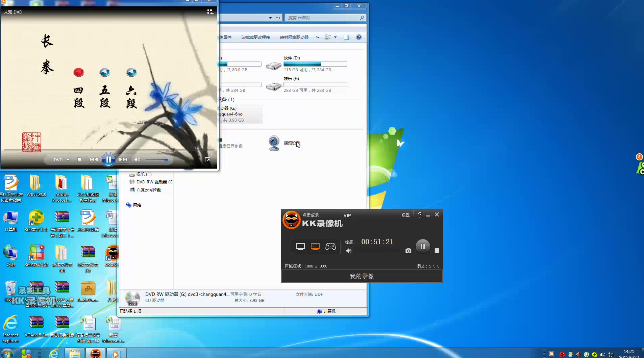Select the 软件 (D:) drive
This screenshot has width=644, height=358.
pyautogui.click(x=306, y=64)
